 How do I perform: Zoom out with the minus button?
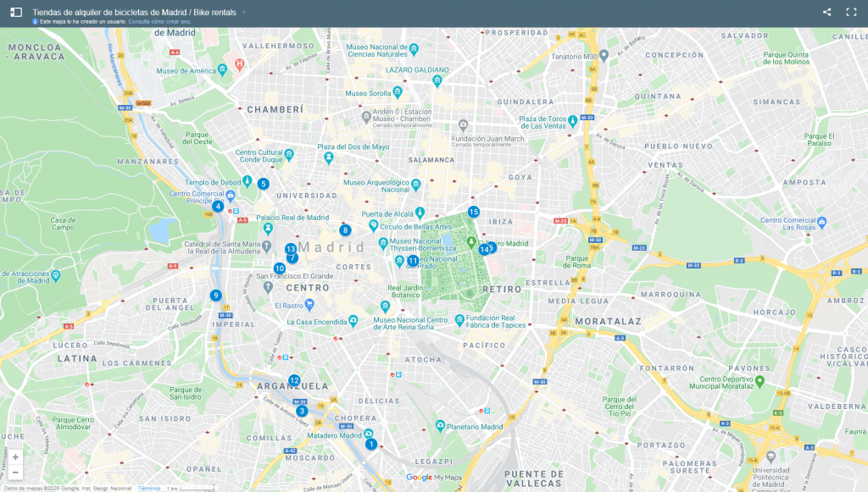[15, 472]
